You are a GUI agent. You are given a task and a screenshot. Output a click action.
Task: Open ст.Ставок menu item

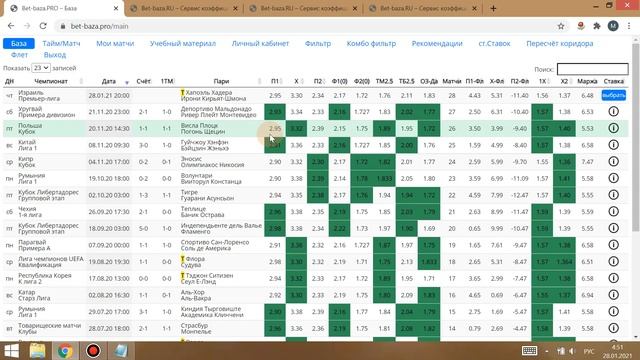tap(494, 43)
